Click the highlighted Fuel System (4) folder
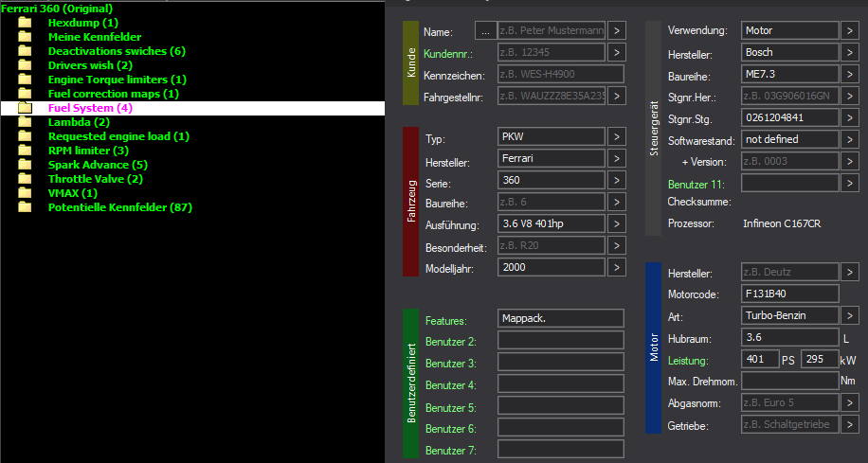This screenshot has width=868, height=463. [x=192, y=108]
